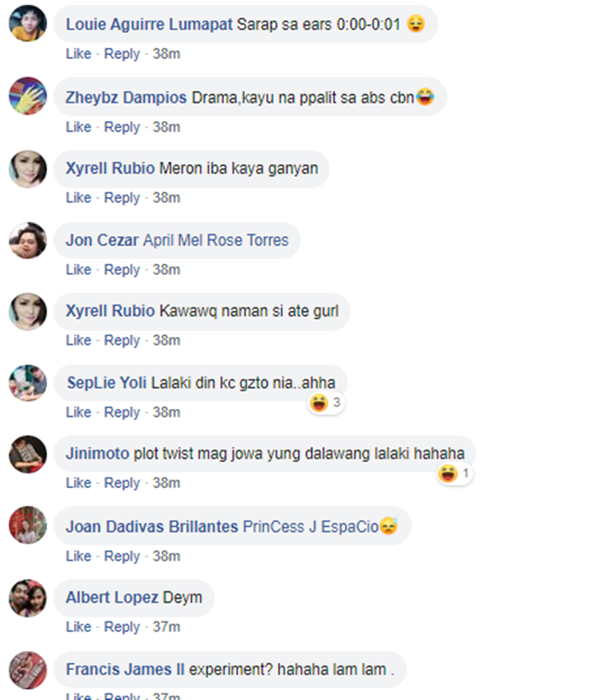The image size is (598, 700).
Task: Open tagged profile April Mel Rose Torres
Action: [x=216, y=240]
